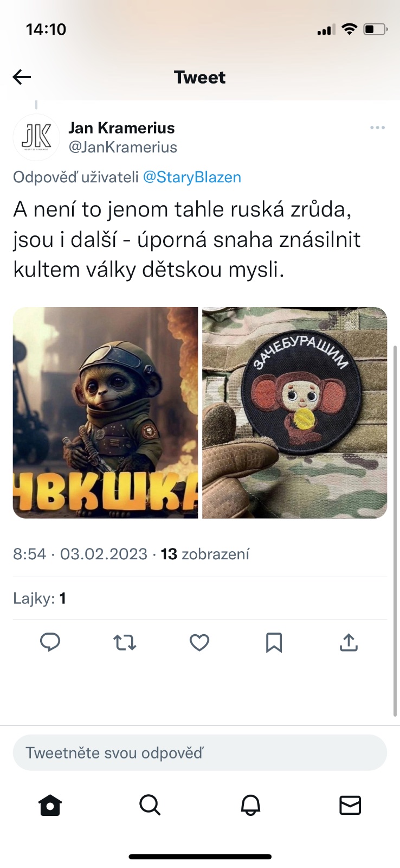This screenshot has height=868, width=400.
Task: View the 'Lajky: 1' likes list
Action: click(x=40, y=598)
